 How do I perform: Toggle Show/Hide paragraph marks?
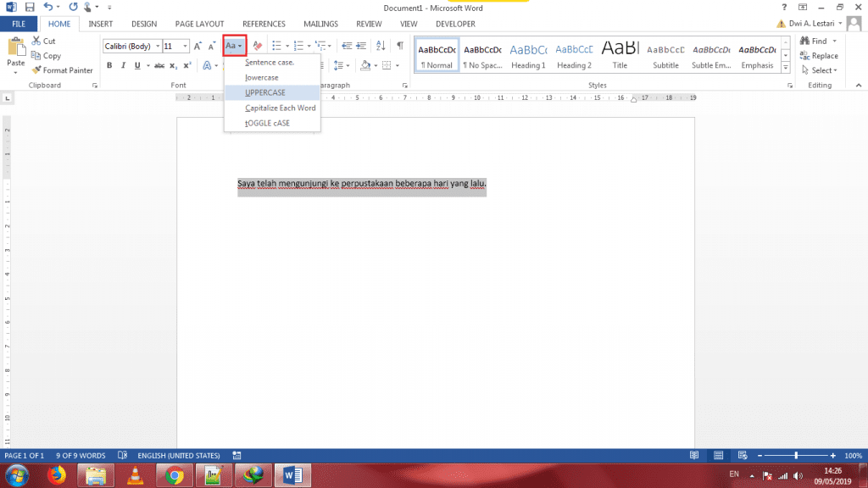pyautogui.click(x=399, y=46)
